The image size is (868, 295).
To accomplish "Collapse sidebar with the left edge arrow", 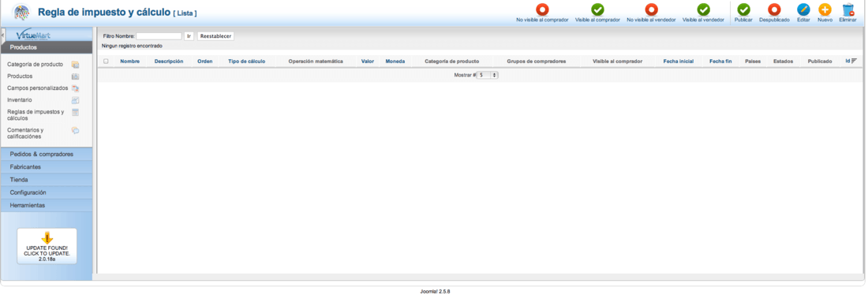I will tap(2, 35).
